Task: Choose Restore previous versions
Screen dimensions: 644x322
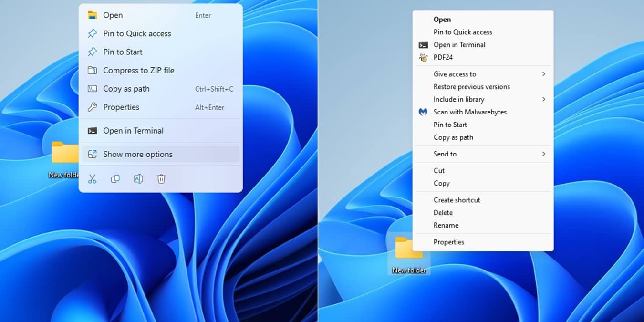Action: pyautogui.click(x=471, y=86)
